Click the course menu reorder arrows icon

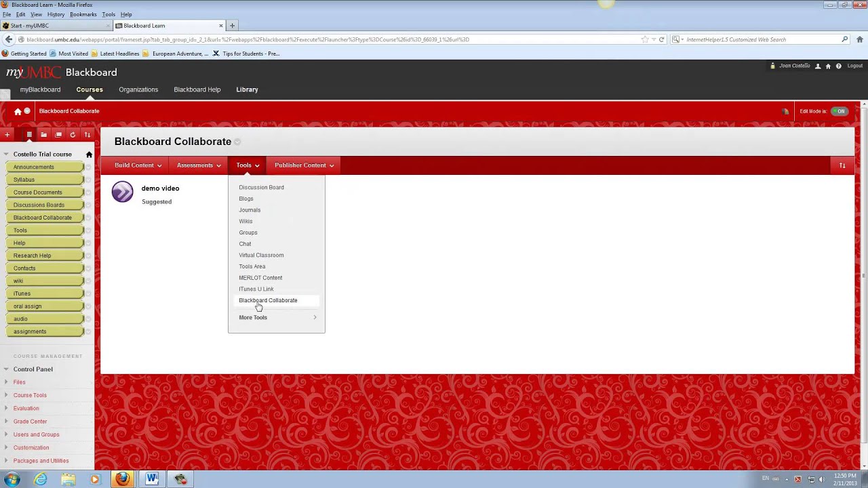coord(87,134)
